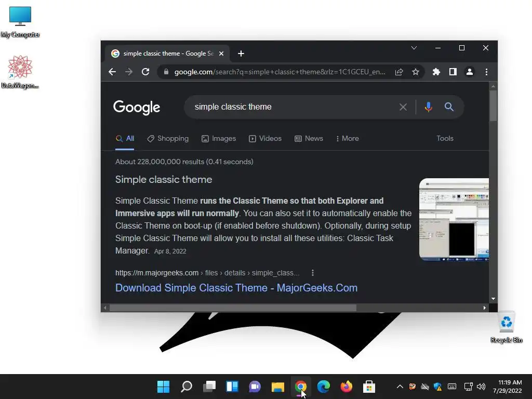Open the Chat taskbar icon

point(255,387)
